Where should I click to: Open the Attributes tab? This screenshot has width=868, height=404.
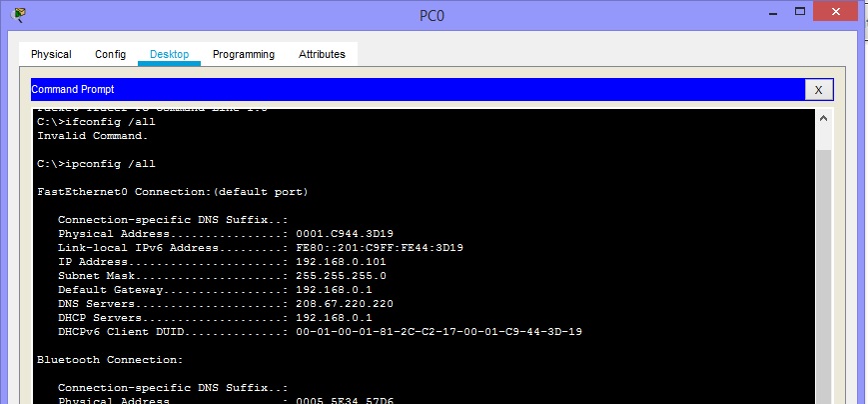322,54
